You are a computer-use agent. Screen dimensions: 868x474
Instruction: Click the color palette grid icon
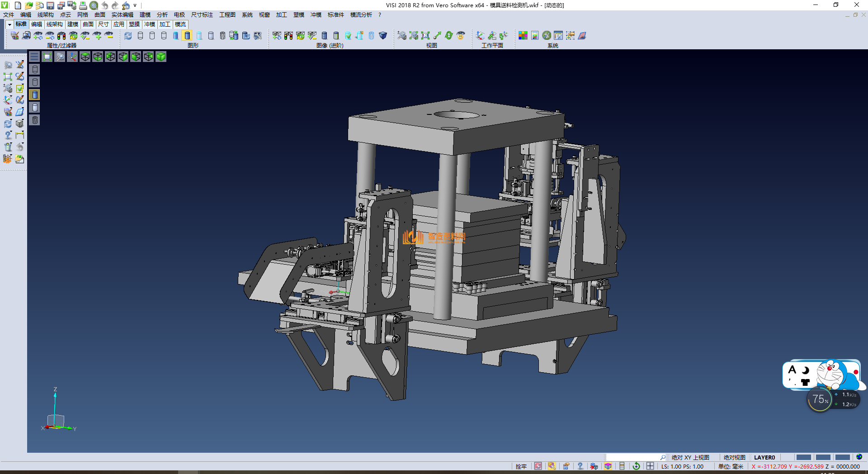(x=523, y=36)
